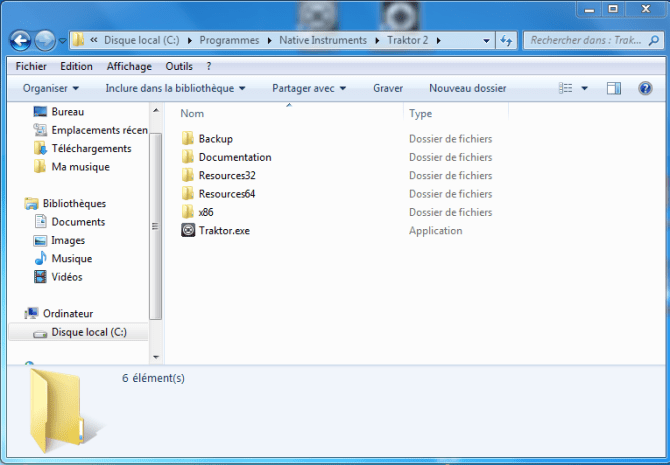Select the Backup folder icon
This screenshot has width=670, height=465.
pos(188,138)
